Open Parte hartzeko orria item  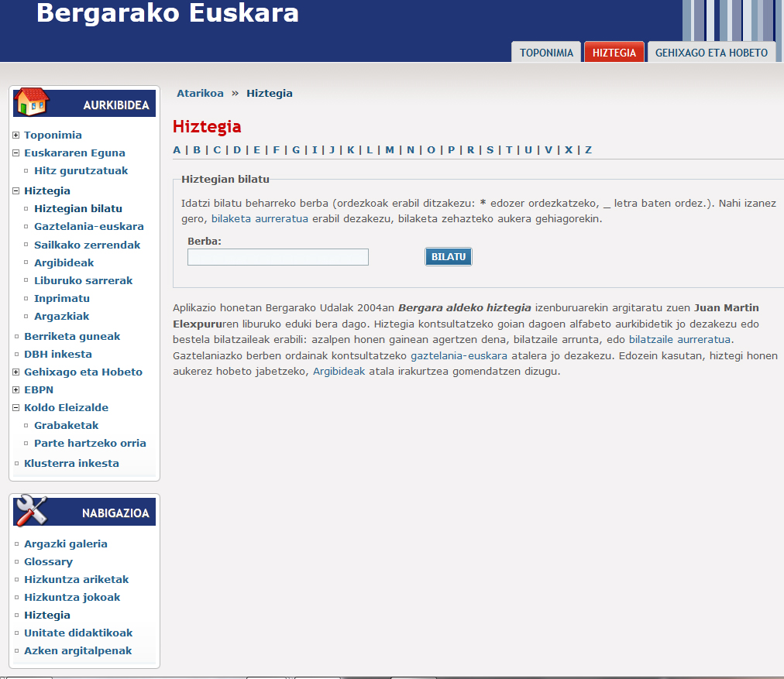[x=90, y=443]
